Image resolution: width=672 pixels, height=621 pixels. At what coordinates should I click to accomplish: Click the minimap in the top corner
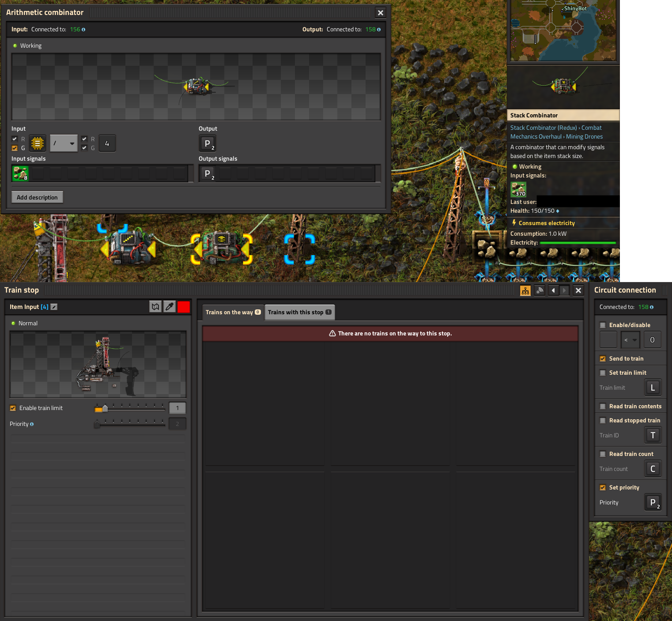[x=563, y=31]
